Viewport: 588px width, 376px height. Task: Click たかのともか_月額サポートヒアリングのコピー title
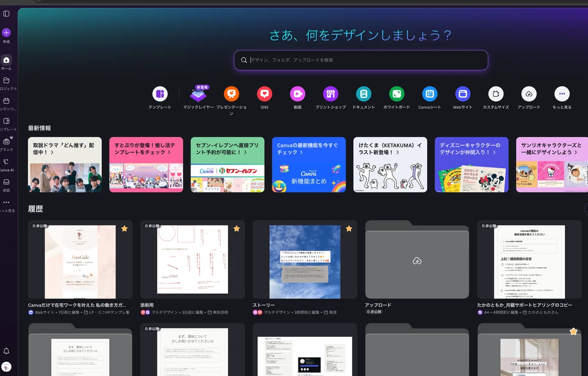pos(525,305)
